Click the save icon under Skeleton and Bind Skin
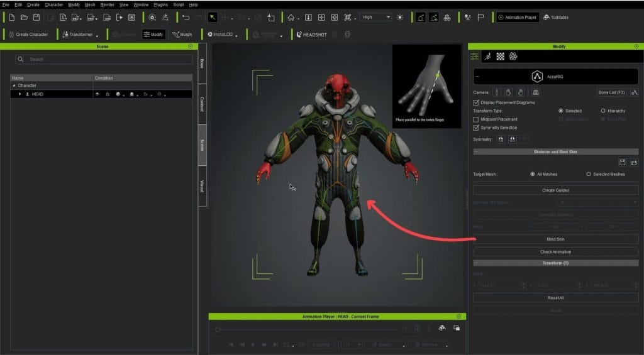This screenshot has height=355, width=644. [622, 162]
